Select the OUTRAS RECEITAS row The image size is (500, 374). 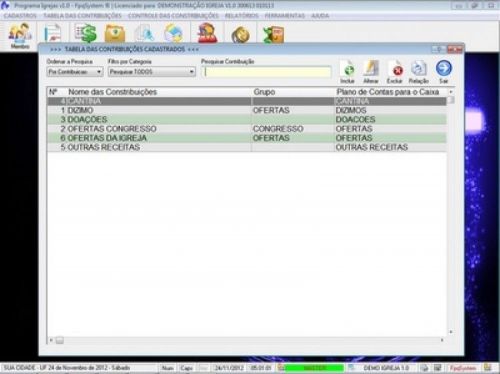(x=247, y=147)
